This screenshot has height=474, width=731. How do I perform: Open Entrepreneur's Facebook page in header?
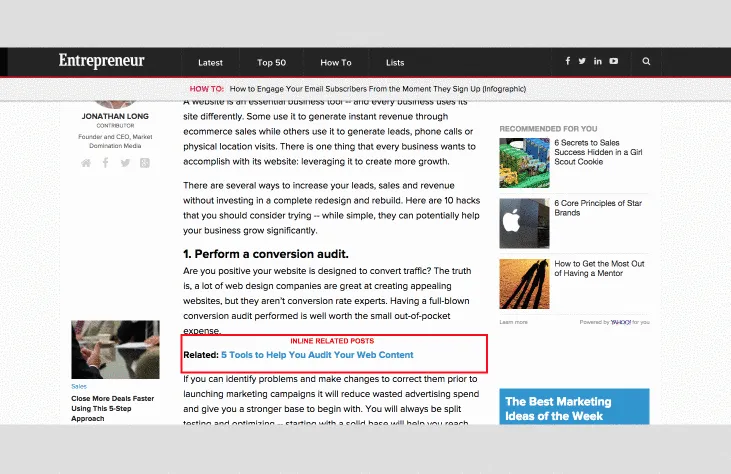[x=568, y=62]
